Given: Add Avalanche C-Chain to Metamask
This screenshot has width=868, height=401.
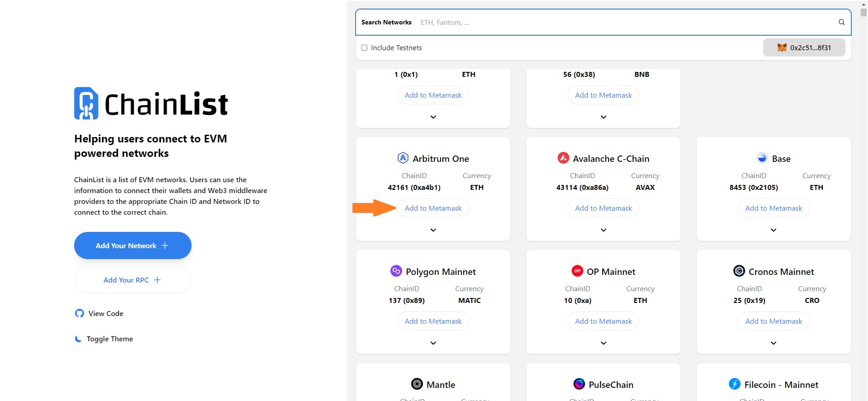Looking at the screenshot, I should coord(604,208).
